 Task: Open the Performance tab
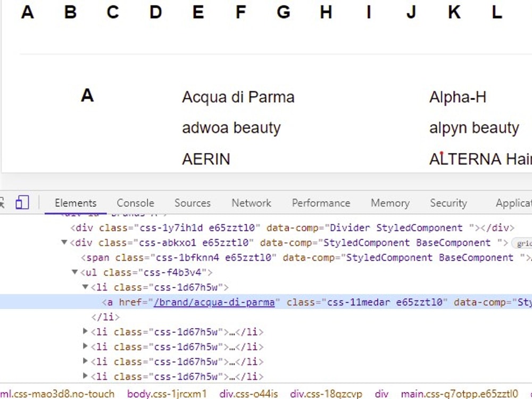click(321, 203)
